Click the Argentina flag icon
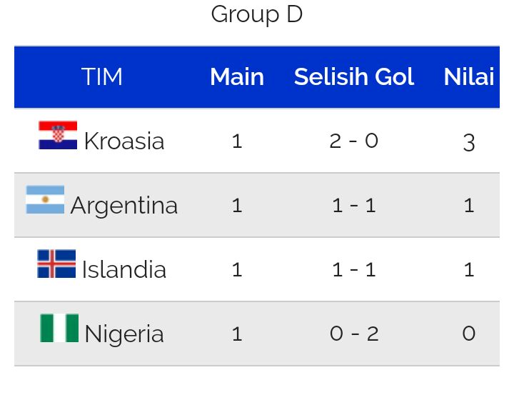This screenshot has height=420, width=514. click(x=45, y=199)
